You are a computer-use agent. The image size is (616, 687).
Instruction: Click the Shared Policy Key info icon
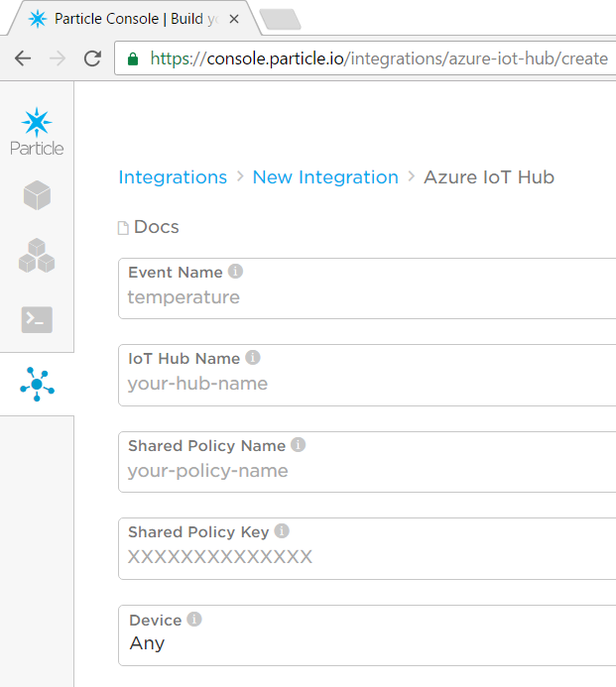tap(282, 531)
